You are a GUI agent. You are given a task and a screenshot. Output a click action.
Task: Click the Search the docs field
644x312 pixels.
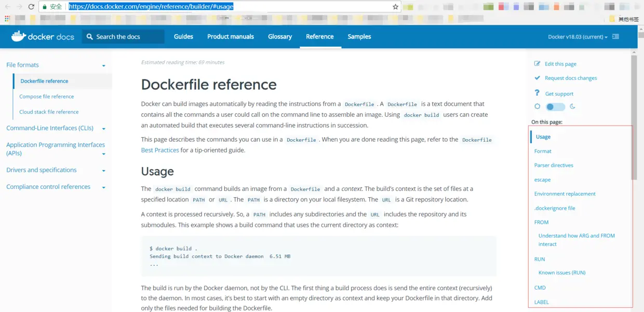[x=123, y=37]
